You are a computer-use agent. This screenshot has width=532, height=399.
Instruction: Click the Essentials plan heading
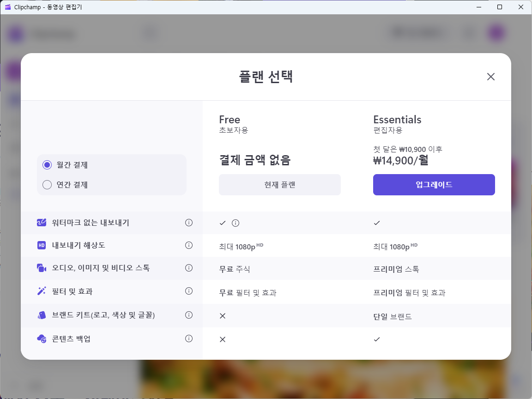pos(397,120)
